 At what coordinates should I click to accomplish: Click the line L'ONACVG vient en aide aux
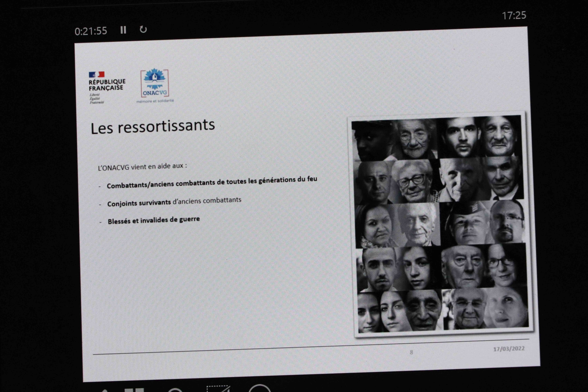pos(142,167)
